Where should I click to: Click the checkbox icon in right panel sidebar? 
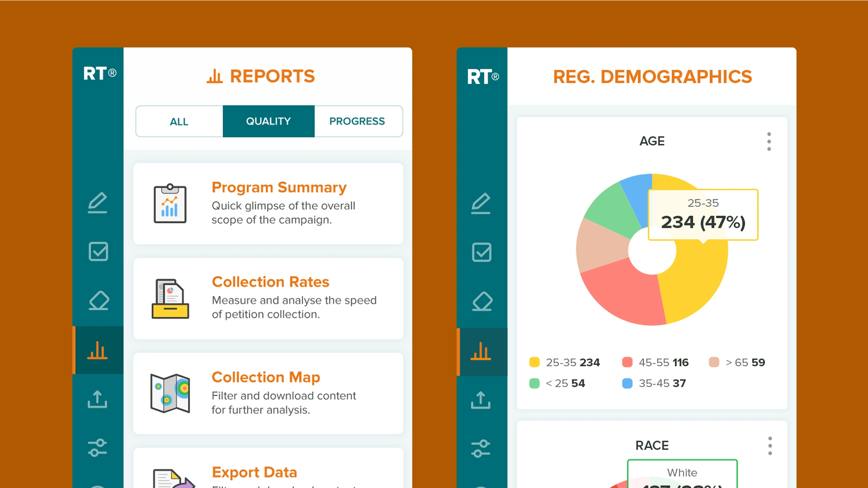482,252
